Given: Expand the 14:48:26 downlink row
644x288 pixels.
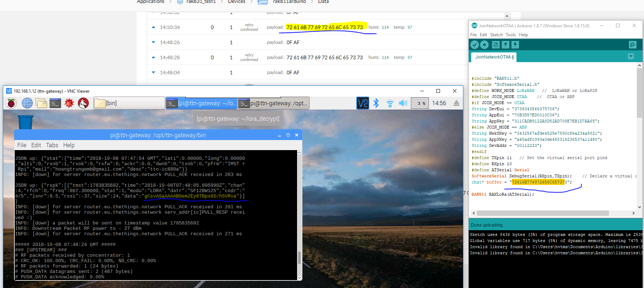Looking at the screenshot, I should 153,42.
